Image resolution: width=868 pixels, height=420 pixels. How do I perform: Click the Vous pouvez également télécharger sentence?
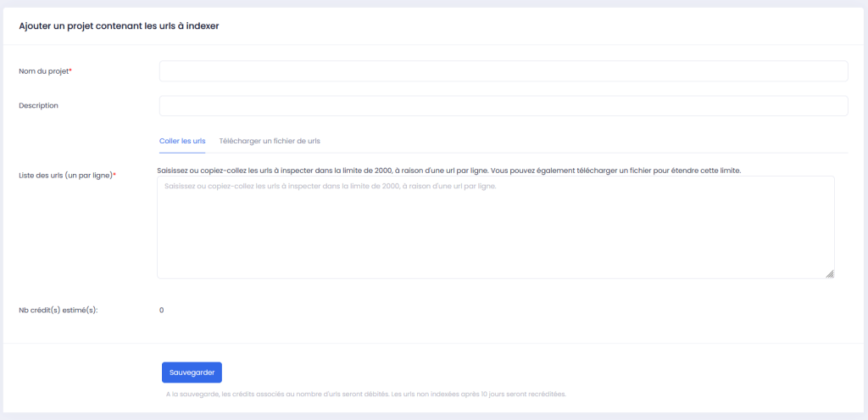pyautogui.click(x=619, y=170)
